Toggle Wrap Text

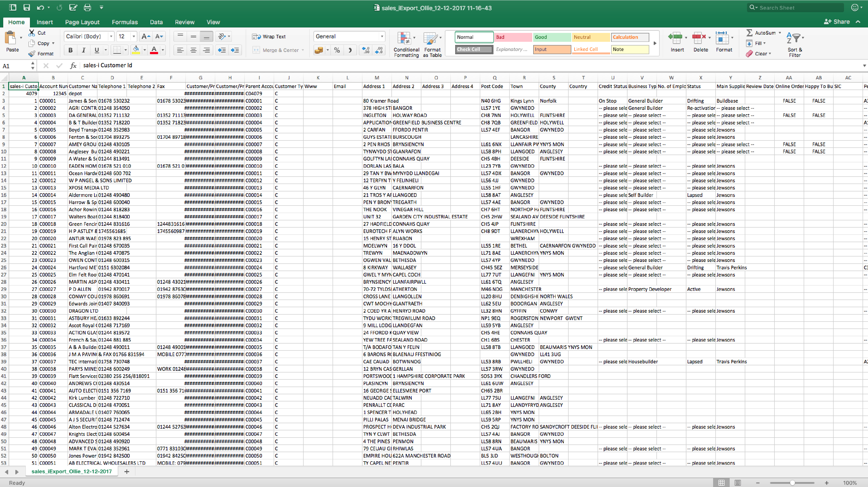[x=269, y=36]
